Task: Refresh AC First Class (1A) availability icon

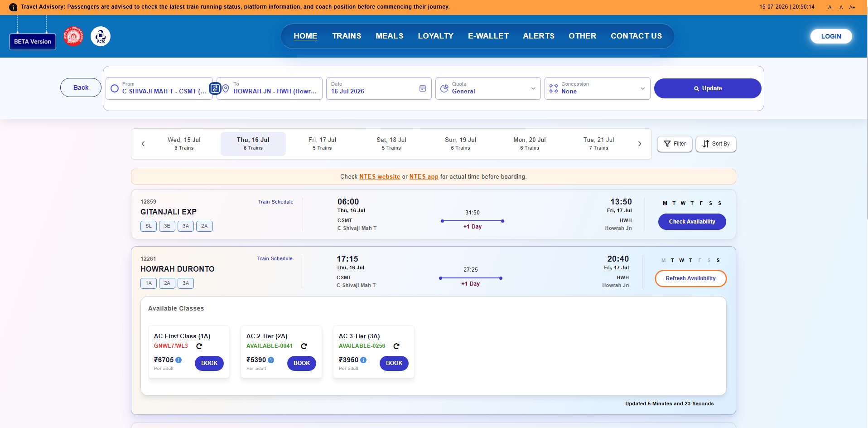Action: coord(199,346)
